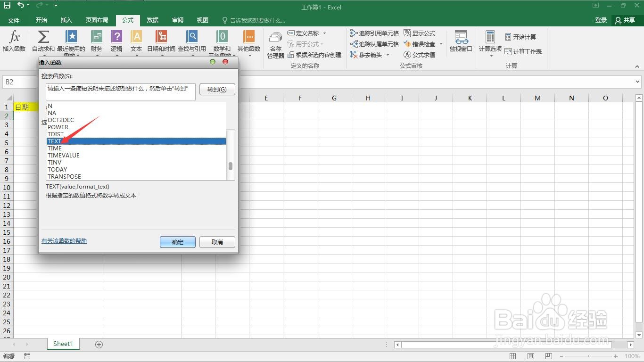
Task: Select the OCT2DEC function in the list
Action: pos(136,120)
